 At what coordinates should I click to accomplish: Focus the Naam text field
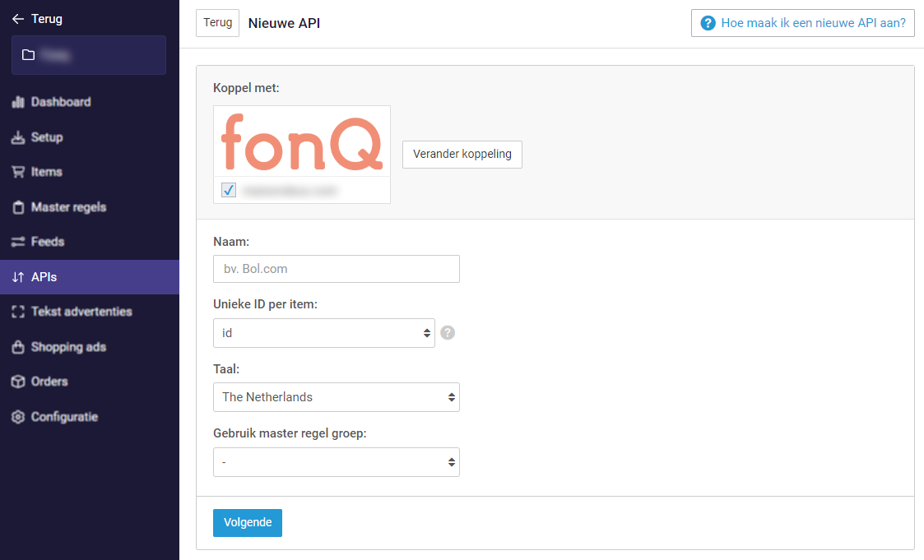point(336,269)
